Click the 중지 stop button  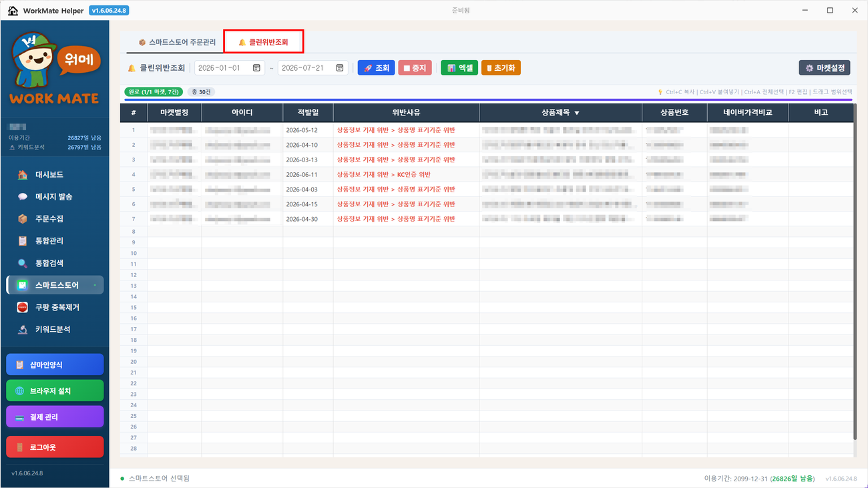[x=415, y=68]
